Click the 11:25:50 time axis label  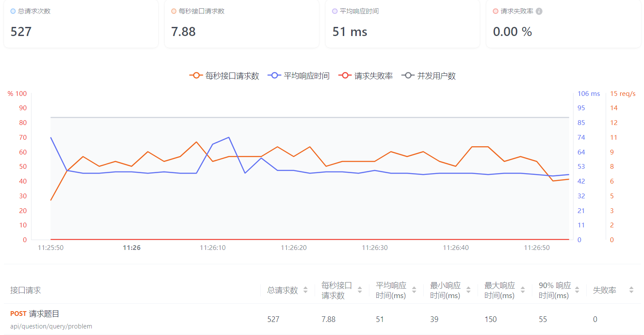pos(50,248)
